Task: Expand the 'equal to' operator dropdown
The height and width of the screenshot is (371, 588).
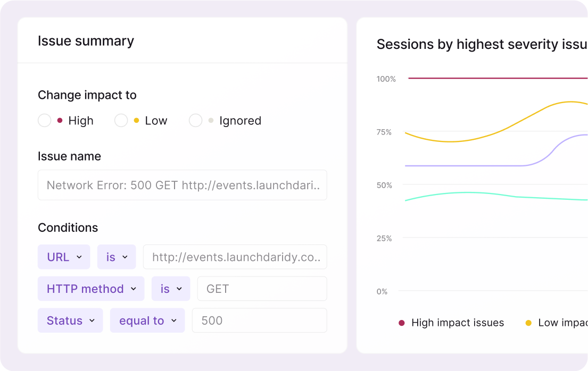Action: [147, 321]
